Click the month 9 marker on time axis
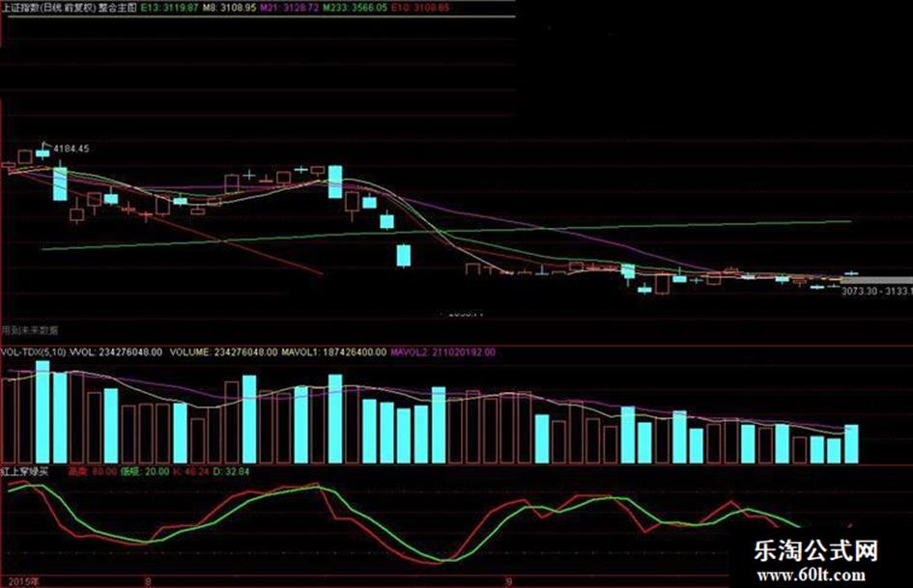Viewport: 913px width, 588px height. point(509,581)
